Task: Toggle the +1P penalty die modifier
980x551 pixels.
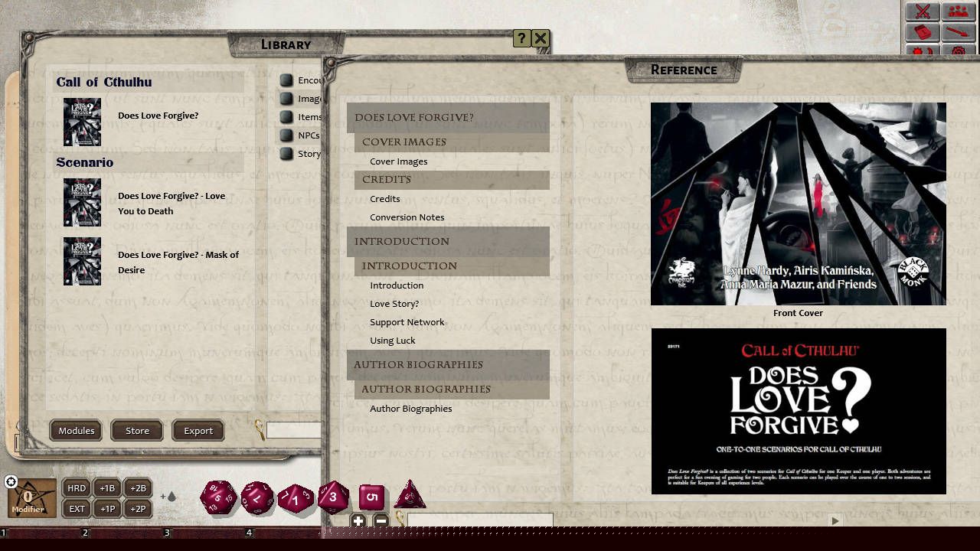Action: click(107, 508)
